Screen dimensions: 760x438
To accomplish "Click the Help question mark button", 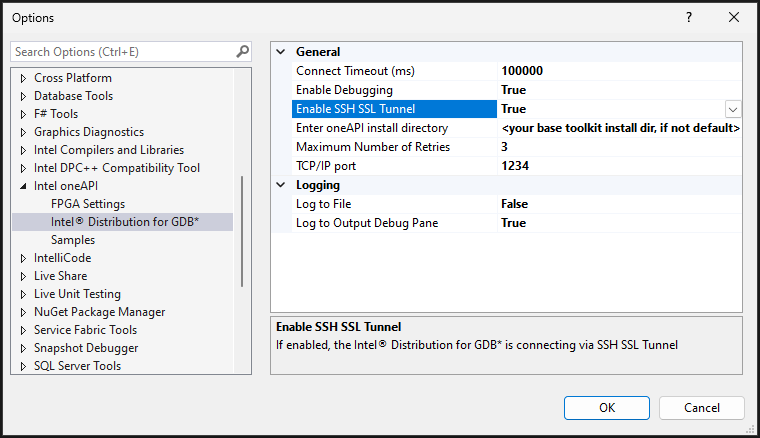I will pos(689,18).
